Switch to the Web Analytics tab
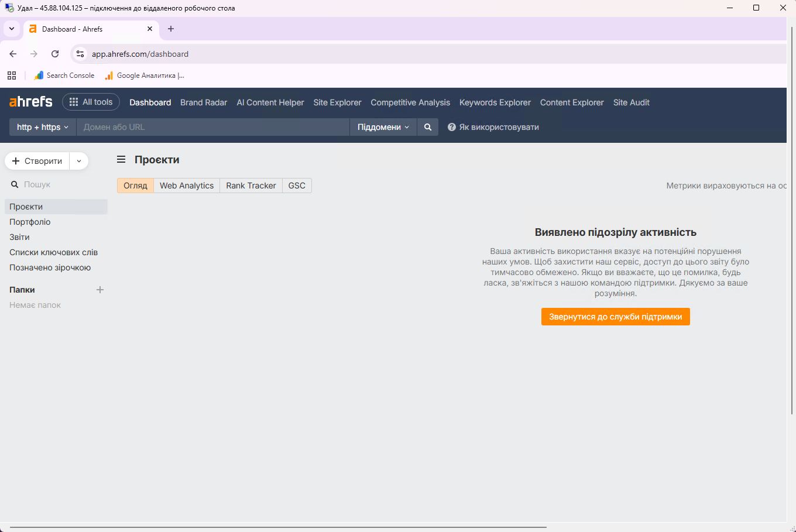 [x=187, y=186]
